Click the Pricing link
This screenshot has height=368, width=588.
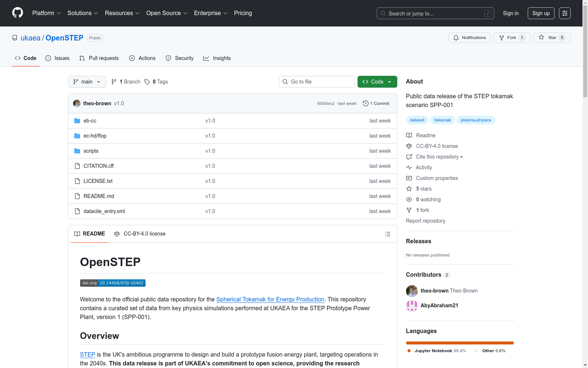pyautogui.click(x=243, y=13)
